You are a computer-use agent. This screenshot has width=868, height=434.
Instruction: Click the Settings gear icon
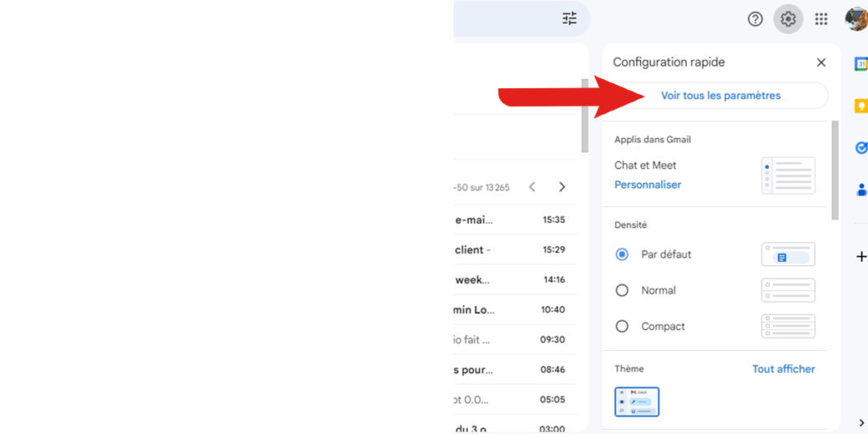(x=788, y=19)
